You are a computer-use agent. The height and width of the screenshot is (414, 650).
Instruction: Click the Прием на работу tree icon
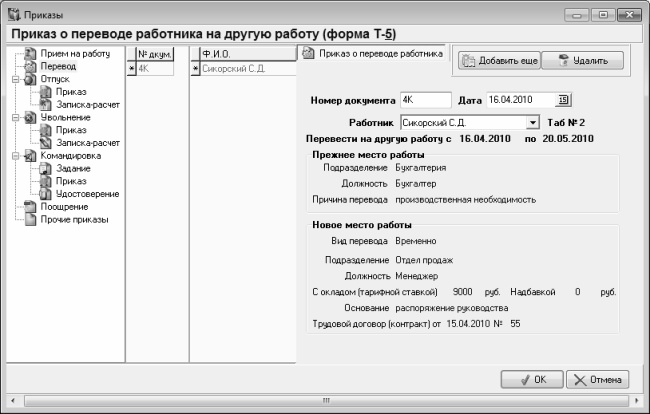click(x=30, y=53)
